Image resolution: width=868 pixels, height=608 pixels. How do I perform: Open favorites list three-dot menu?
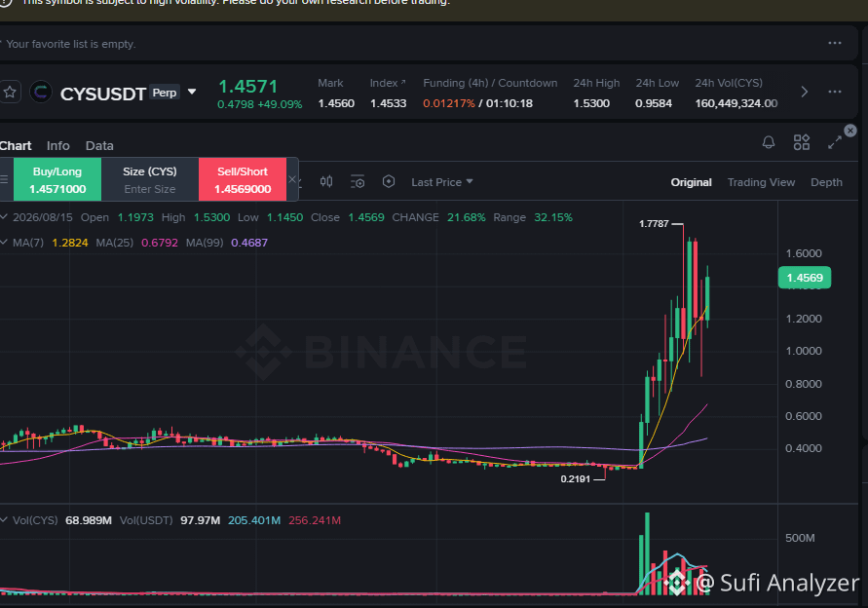tap(835, 43)
